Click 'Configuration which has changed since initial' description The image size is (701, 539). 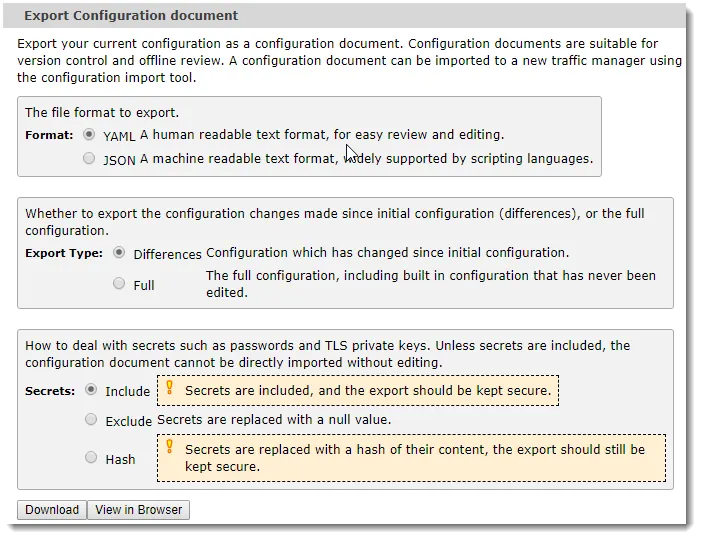tap(387, 253)
